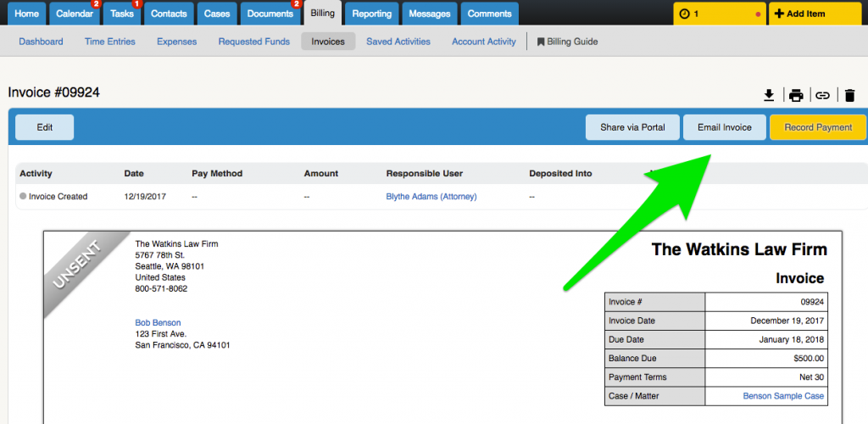
Task: Select the Billing tab
Action: pyautogui.click(x=323, y=14)
